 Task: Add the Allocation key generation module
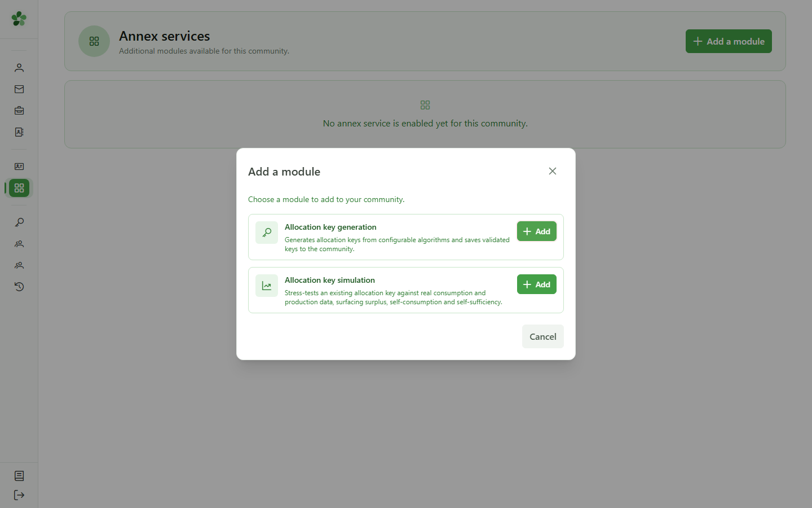537,231
